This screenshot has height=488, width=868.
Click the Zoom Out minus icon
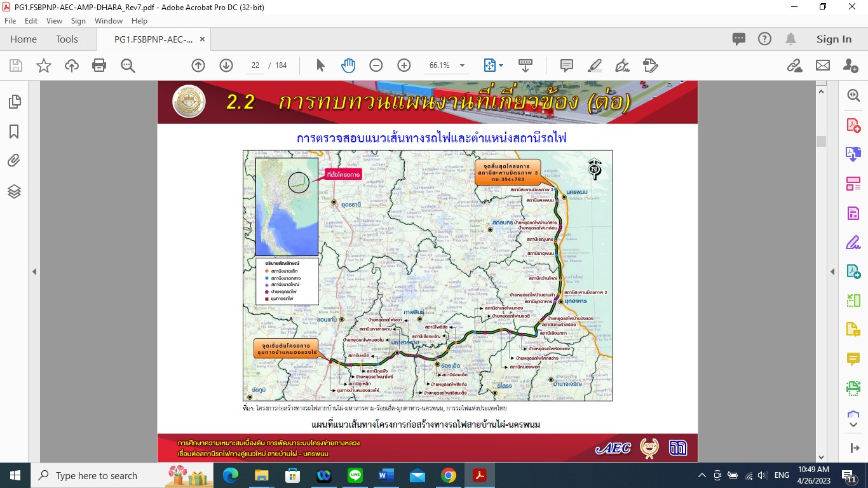point(376,65)
